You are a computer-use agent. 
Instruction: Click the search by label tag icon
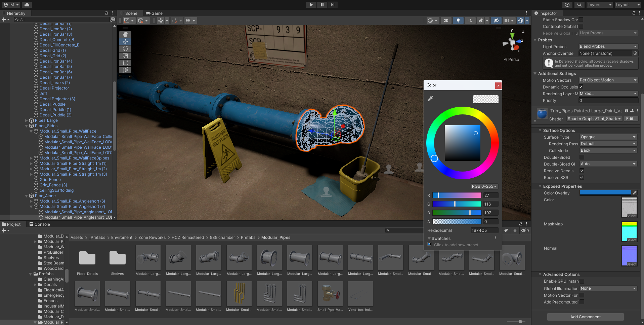pos(506,230)
